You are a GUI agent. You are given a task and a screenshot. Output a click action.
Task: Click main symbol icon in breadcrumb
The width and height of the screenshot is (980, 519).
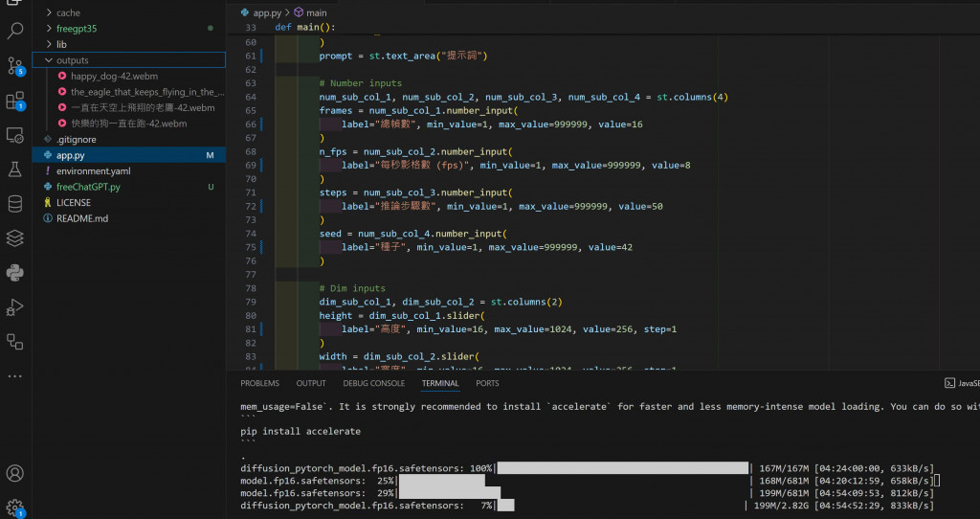tap(299, 12)
